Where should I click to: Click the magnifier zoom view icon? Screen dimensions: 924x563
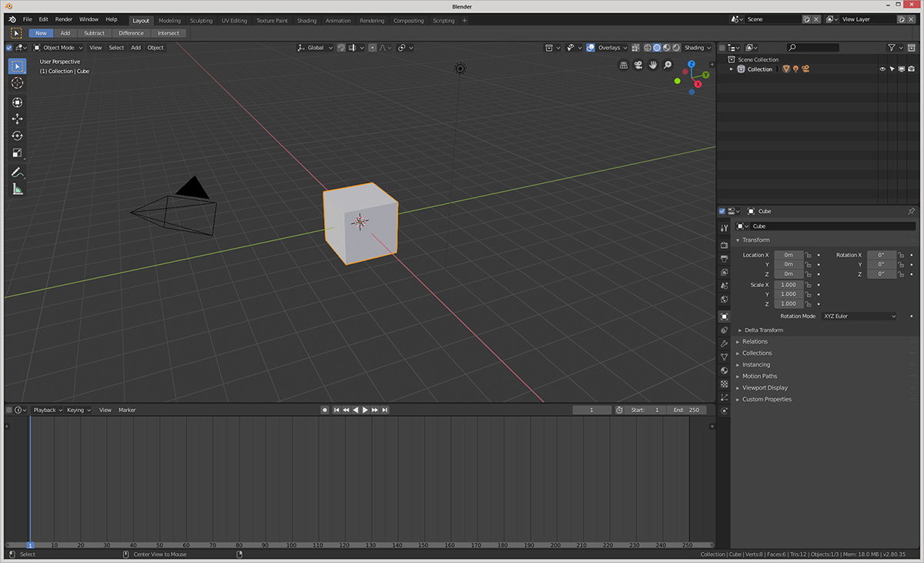668,65
